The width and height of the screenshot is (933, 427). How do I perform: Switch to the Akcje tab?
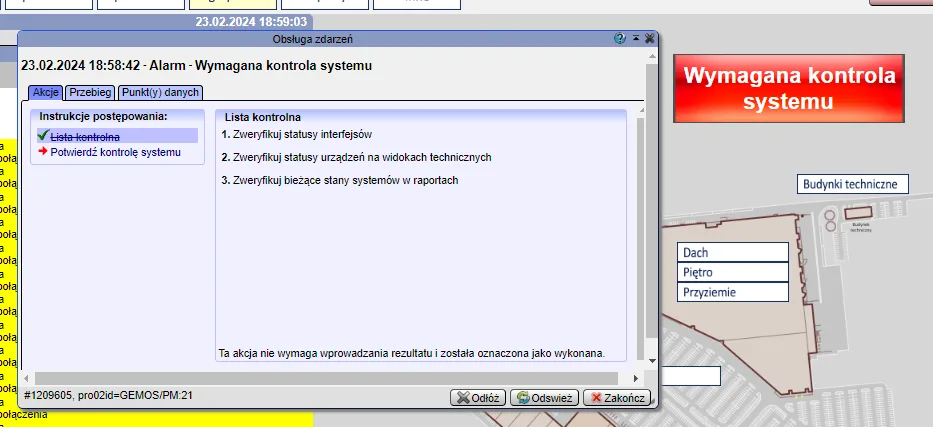[45, 92]
